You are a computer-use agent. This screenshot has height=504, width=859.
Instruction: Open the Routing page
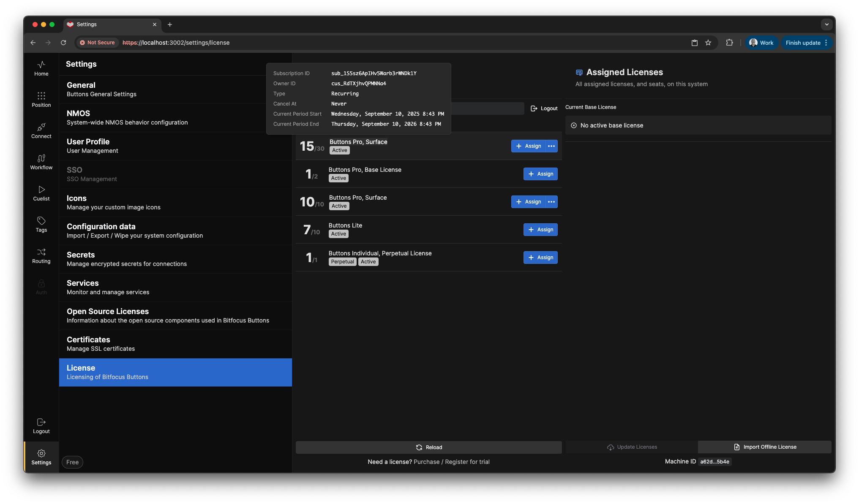(x=41, y=256)
